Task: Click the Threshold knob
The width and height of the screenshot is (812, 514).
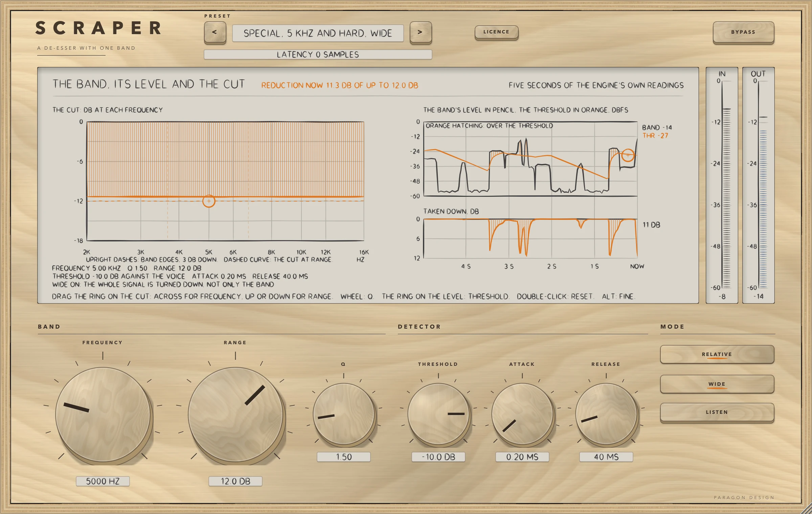Action: pyautogui.click(x=438, y=414)
